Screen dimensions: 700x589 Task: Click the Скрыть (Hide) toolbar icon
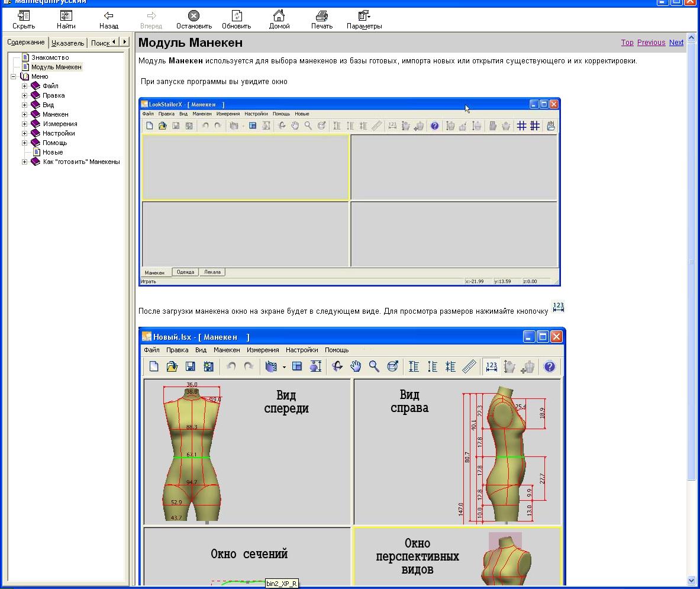(24, 15)
